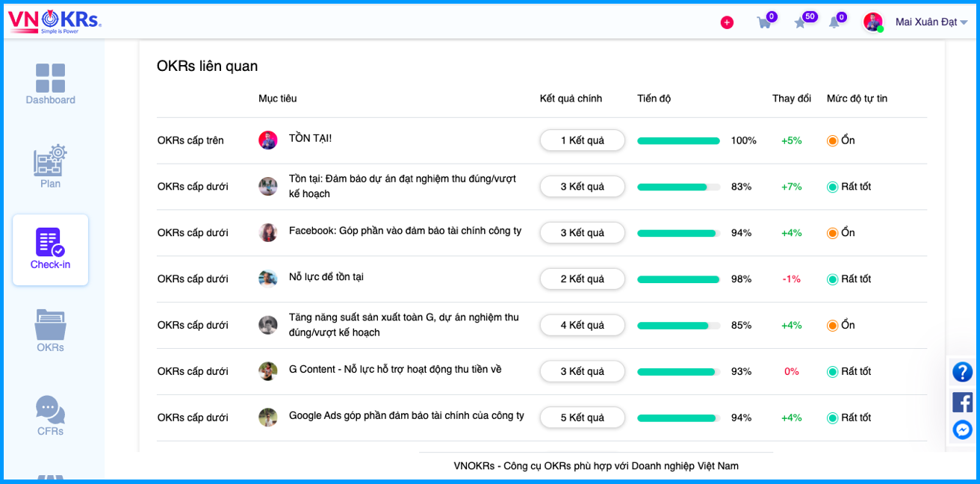Click the VNOKRs logo
Viewport: 980px width, 484px height.
pyautogui.click(x=55, y=22)
